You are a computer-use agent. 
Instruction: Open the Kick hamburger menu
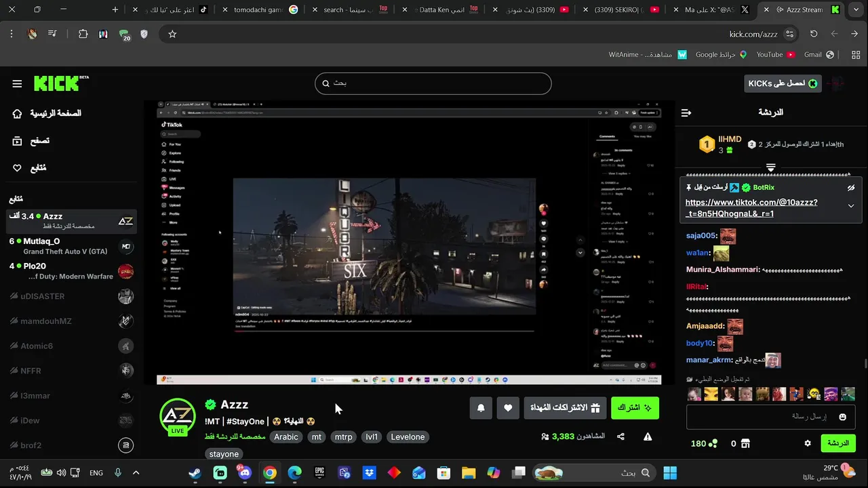[17, 83]
